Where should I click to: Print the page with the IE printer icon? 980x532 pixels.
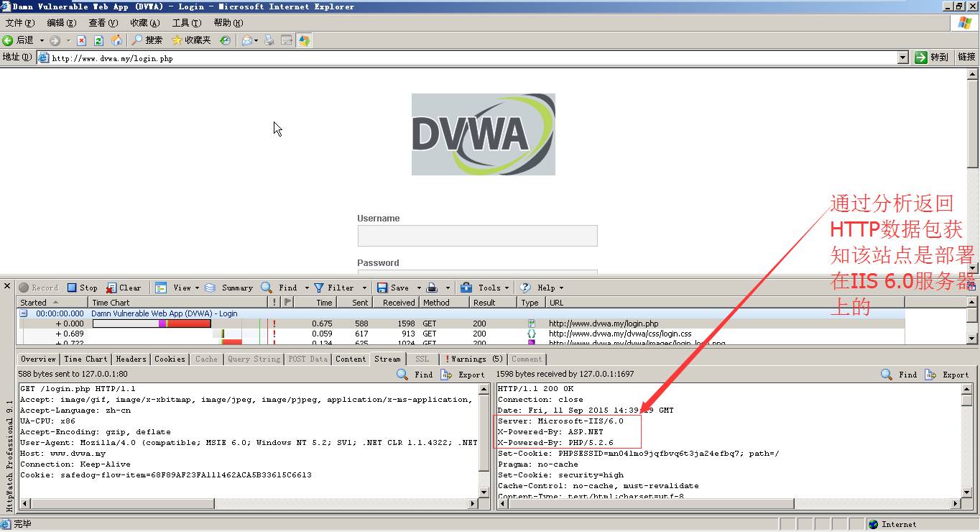point(269,40)
